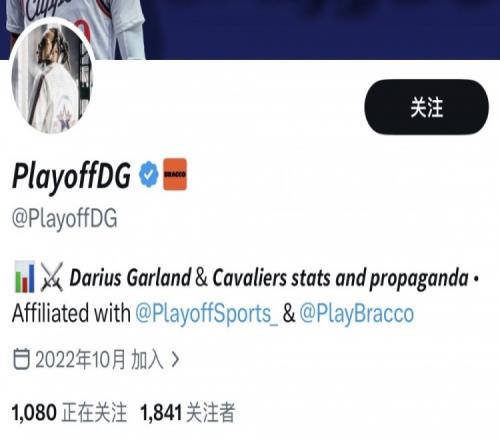Screen dimensions: 500x440
Task: View the 1,841 关注者 followers list
Action: click(x=188, y=413)
